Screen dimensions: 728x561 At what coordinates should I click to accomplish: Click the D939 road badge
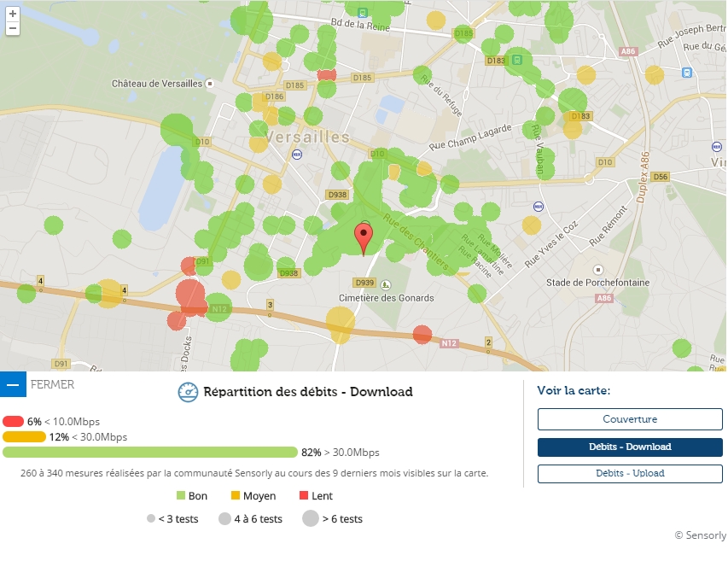pos(364,283)
